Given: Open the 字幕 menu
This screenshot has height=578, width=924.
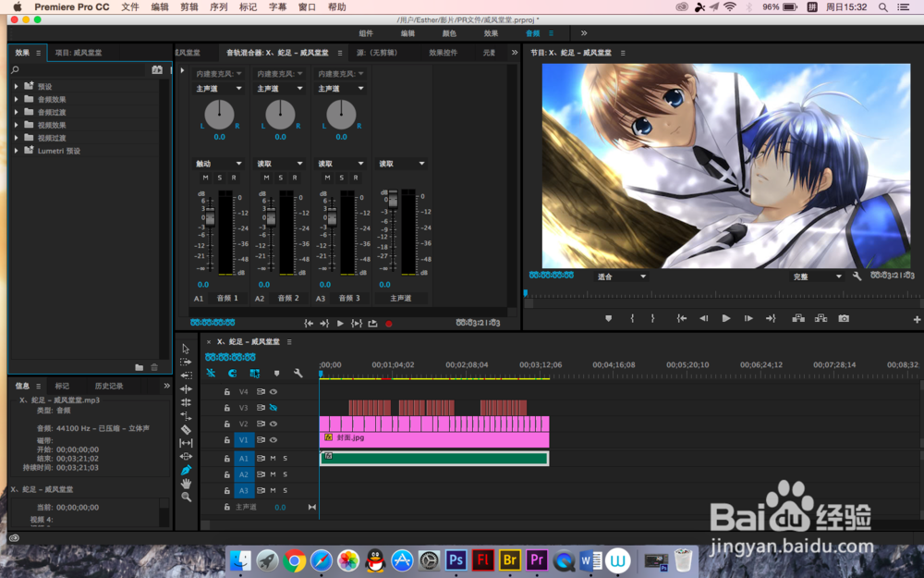Looking at the screenshot, I should 277,7.
